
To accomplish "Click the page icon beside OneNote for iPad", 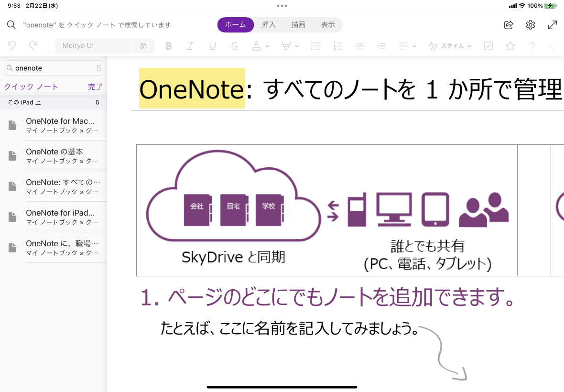I will tap(12, 217).
